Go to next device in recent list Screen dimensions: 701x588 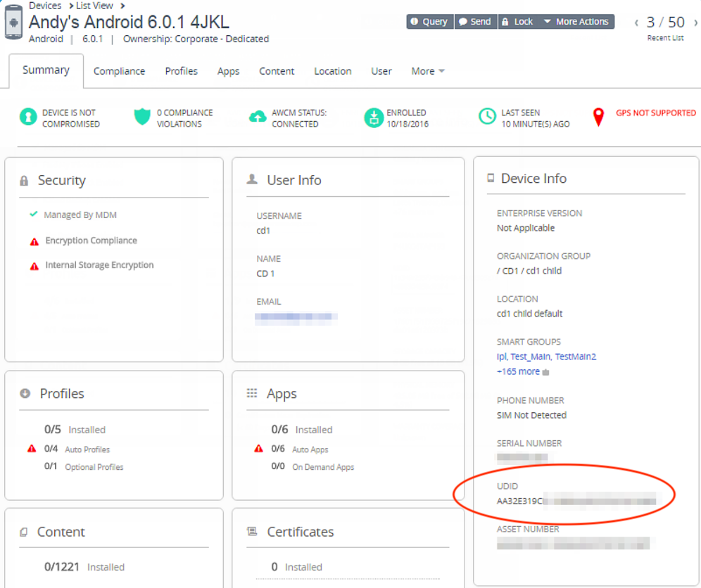point(695,23)
